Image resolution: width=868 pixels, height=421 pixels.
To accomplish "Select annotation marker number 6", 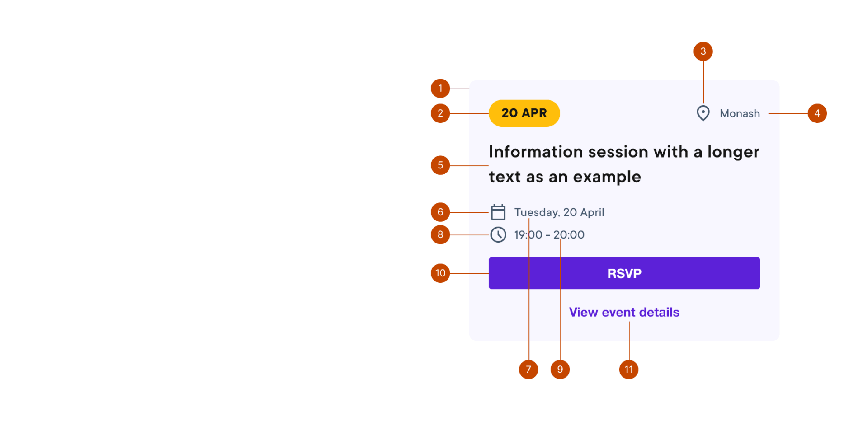I will (440, 212).
